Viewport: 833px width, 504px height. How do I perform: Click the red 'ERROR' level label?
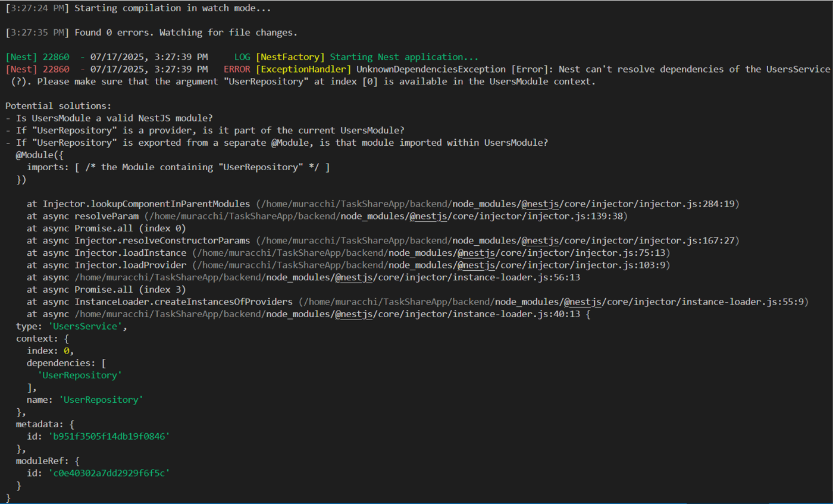click(237, 70)
